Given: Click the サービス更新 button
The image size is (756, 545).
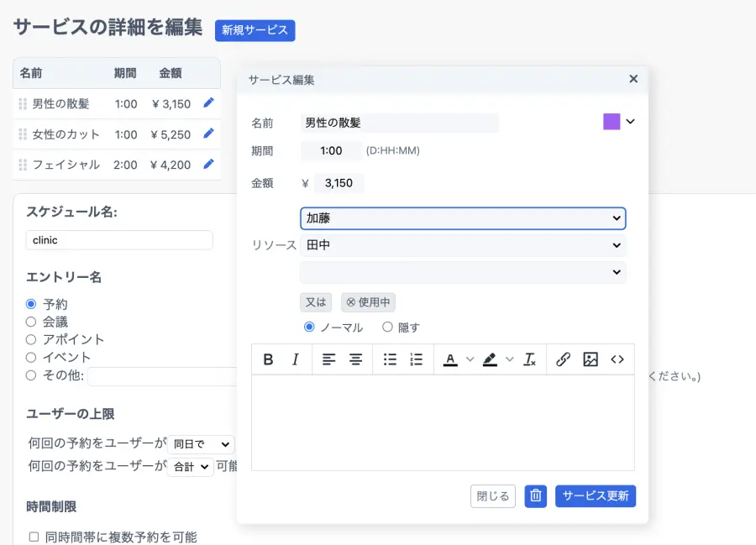Looking at the screenshot, I should click(x=595, y=496).
